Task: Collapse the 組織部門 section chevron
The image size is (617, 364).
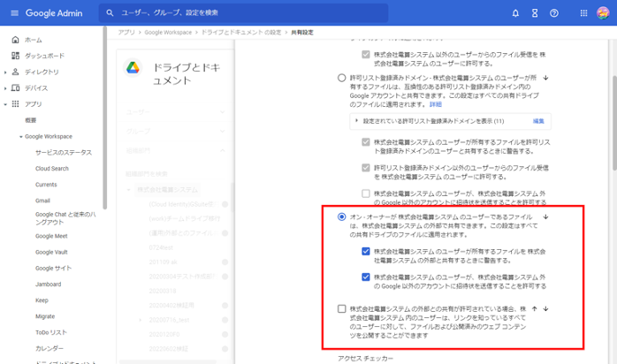Action: pos(223,150)
